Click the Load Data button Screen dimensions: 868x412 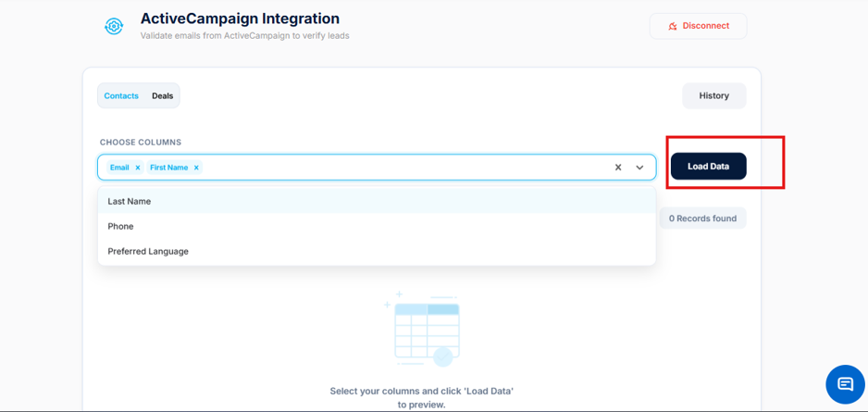tap(709, 166)
